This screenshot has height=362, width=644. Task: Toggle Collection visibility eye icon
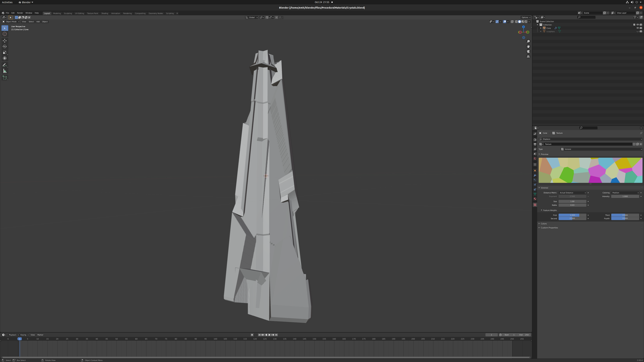[x=637, y=25]
